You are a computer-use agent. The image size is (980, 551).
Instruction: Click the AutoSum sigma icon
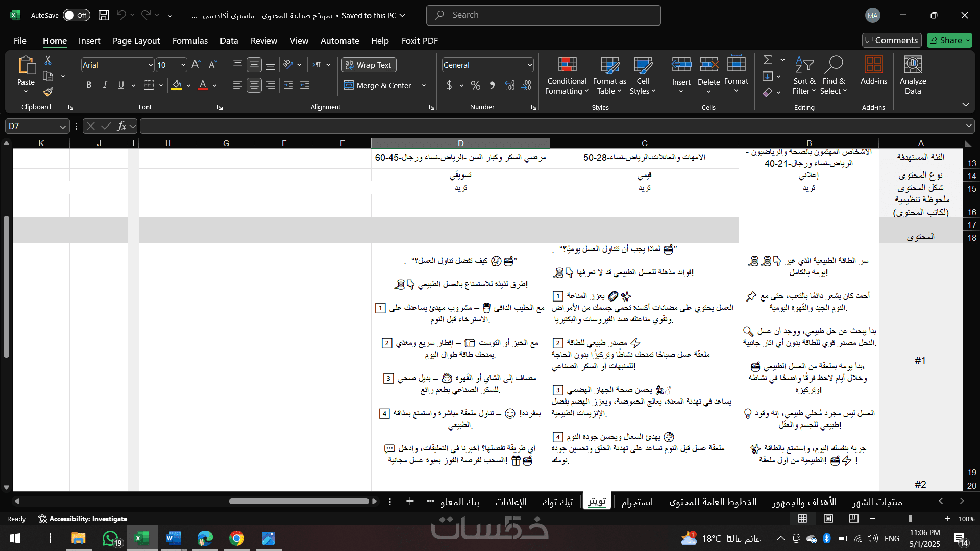click(x=768, y=60)
